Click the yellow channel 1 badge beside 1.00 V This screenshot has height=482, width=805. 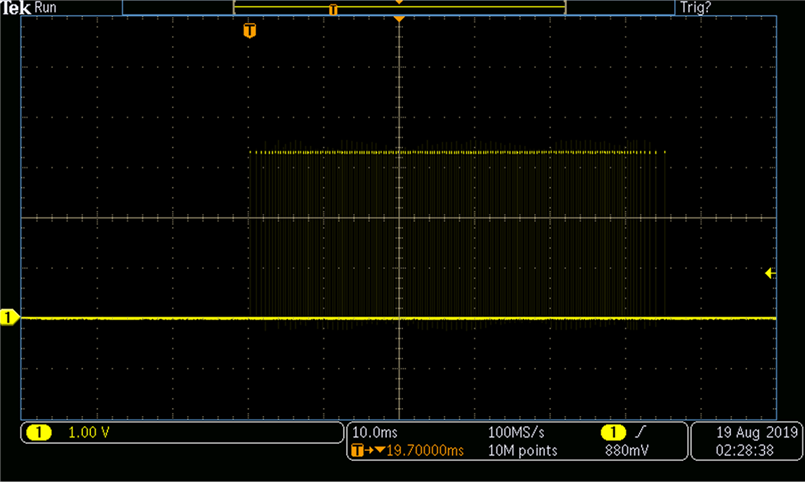click(39, 433)
